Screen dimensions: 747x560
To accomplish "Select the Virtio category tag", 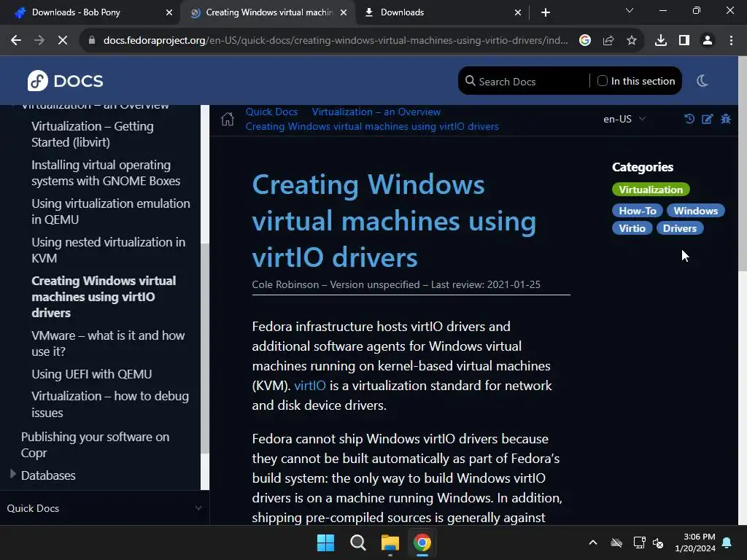I will (632, 228).
